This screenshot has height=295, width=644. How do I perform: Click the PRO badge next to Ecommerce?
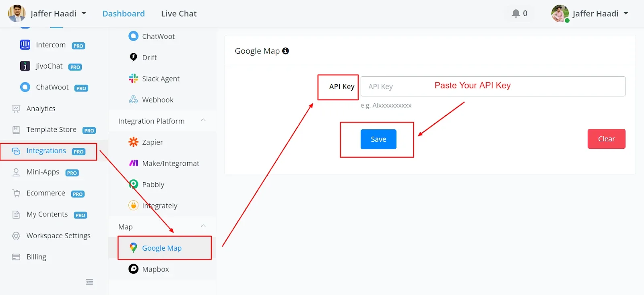(x=78, y=194)
